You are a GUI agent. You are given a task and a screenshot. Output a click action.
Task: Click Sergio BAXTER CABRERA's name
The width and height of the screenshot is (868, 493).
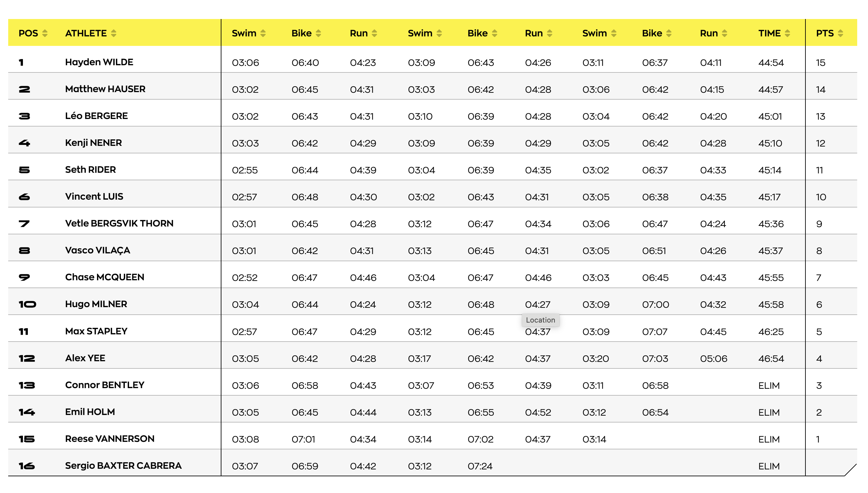click(123, 466)
